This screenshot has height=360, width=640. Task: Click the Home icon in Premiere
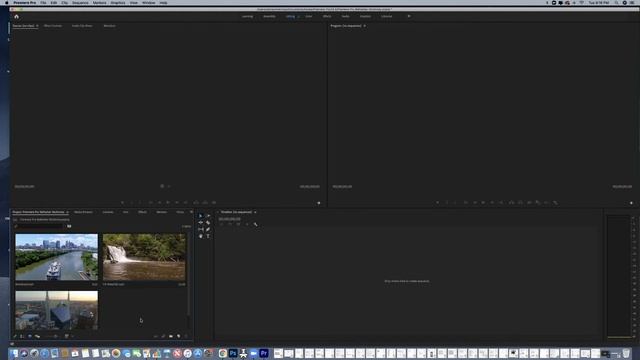coord(16,16)
